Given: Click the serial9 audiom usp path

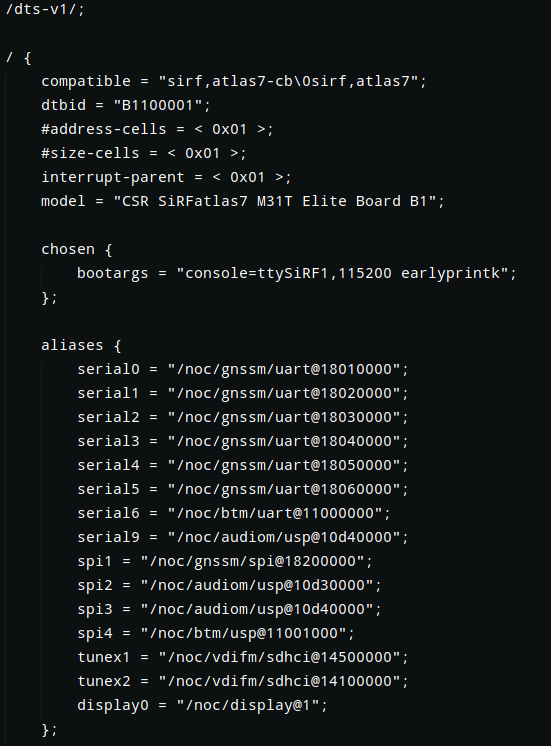Looking at the screenshot, I should [284, 537].
